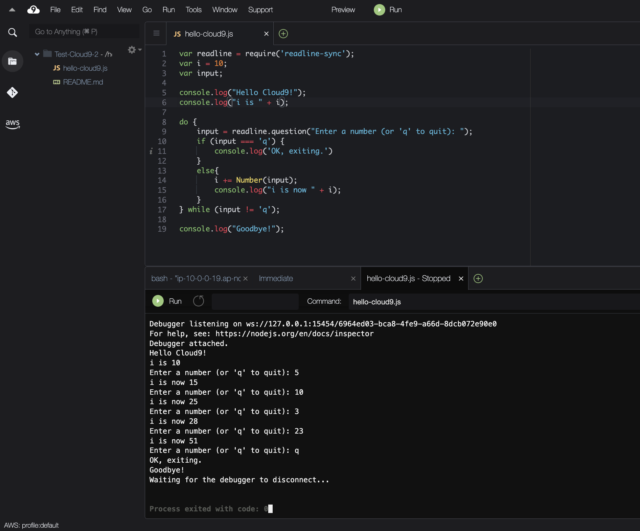Viewport: 640px width, 531px height.
Task: Switch to the Immediate tab
Action: click(276, 279)
